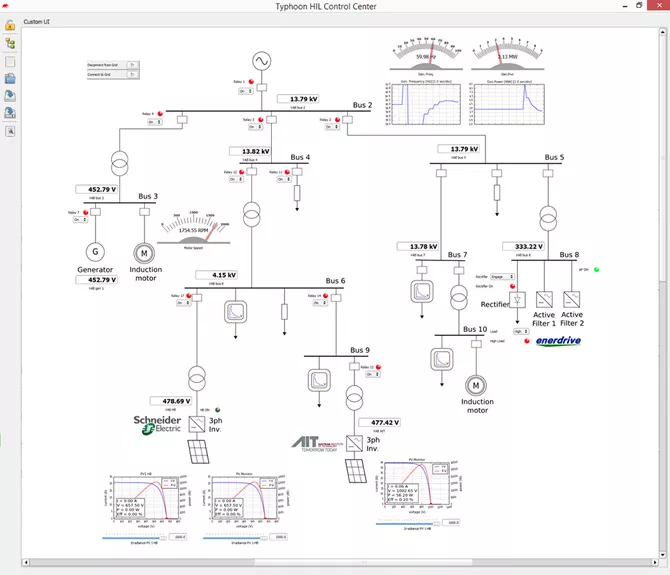
Task: Run the Connect to Grid macro button
Action: pos(133,74)
